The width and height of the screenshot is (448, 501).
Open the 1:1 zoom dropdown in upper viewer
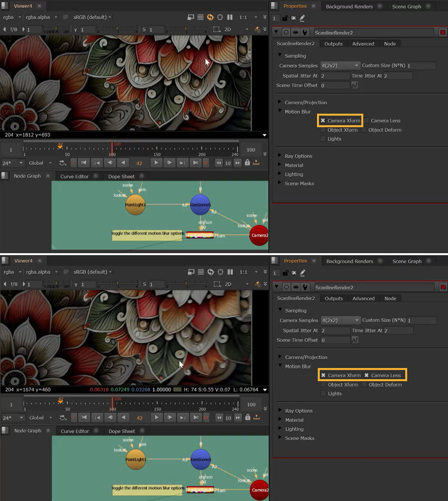248,17
